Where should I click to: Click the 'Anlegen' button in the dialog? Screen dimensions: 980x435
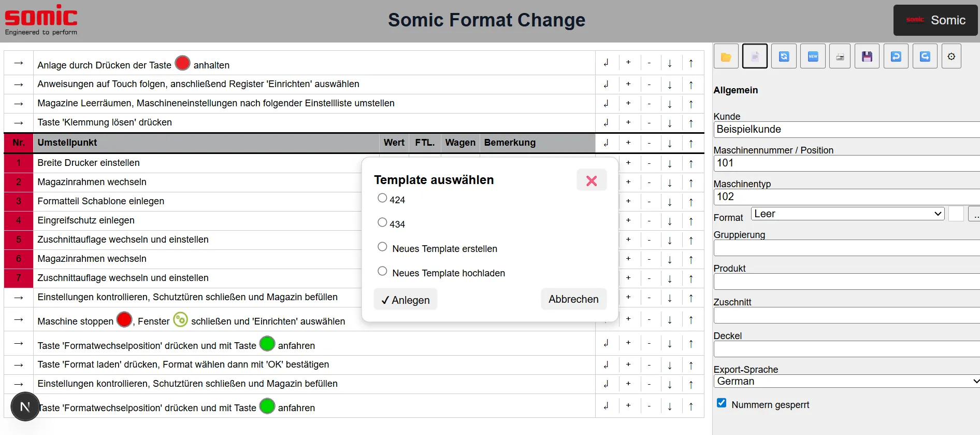pos(406,300)
